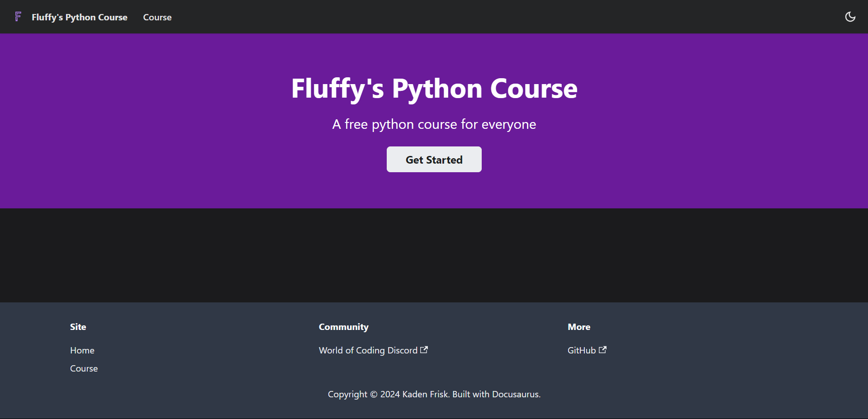
Task: Open the Course item in the navbar
Action: click(157, 17)
